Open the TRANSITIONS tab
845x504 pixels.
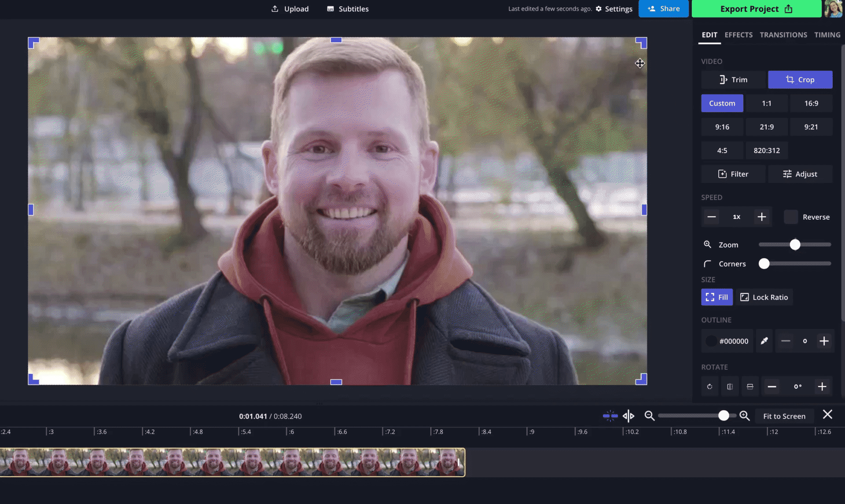click(x=783, y=35)
